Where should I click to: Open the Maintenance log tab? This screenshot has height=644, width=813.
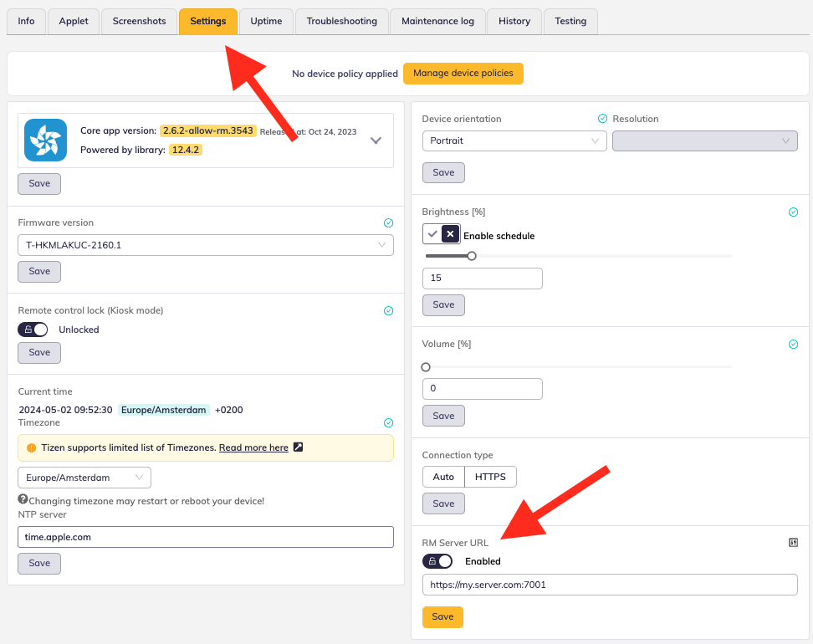[437, 21]
